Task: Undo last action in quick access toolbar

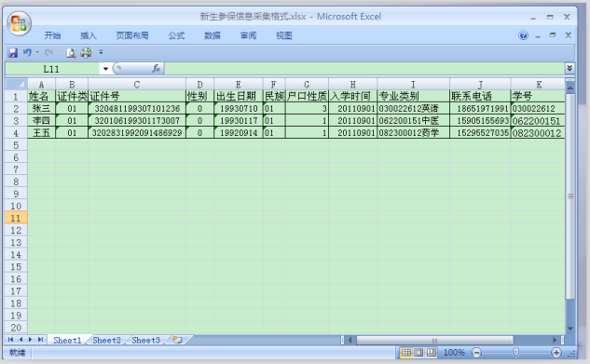Action: point(27,52)
